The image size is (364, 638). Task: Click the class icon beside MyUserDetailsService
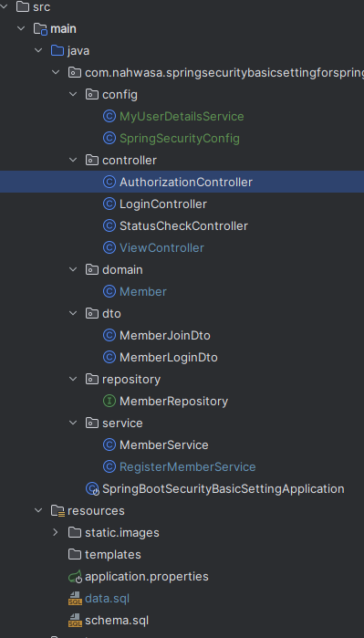click(109, 116)
